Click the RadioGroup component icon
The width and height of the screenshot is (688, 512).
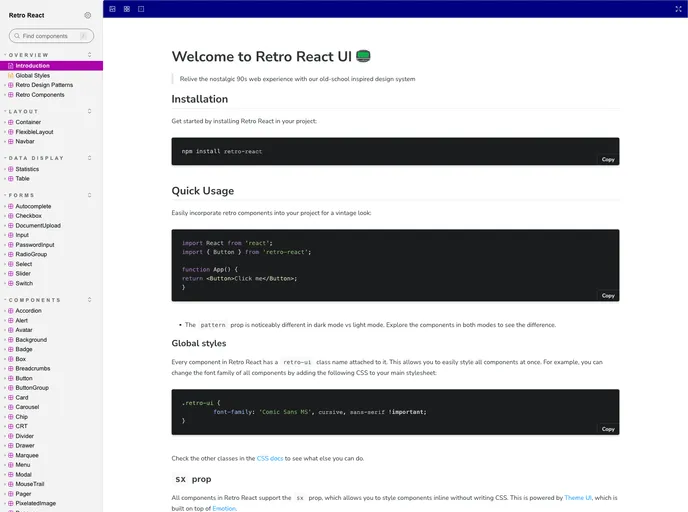pyautogui.click(x=11, y=254)
